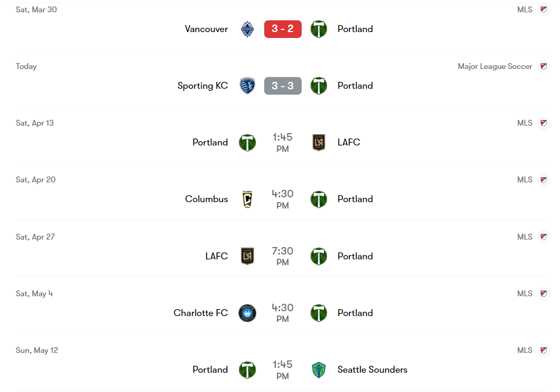Open the Seattle Sounders team link

(x=372, y=370)
